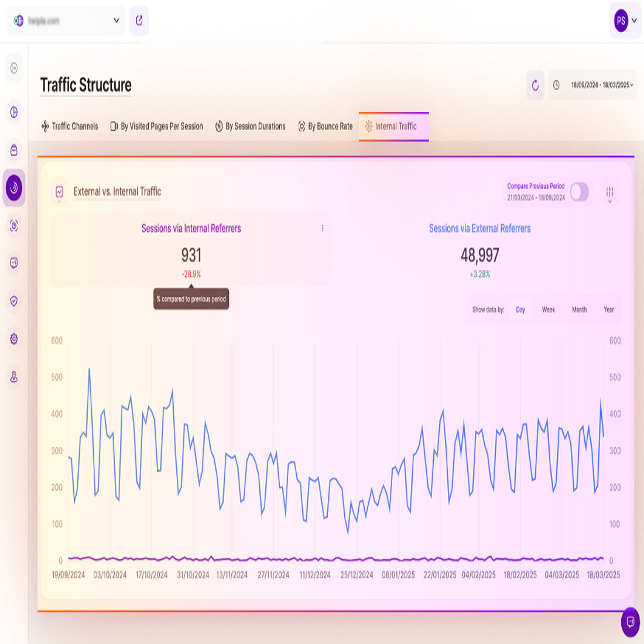The height and width of the screenshot is (644, 644).
Task: Open the website selector dropdown
Action: [66, 20]
